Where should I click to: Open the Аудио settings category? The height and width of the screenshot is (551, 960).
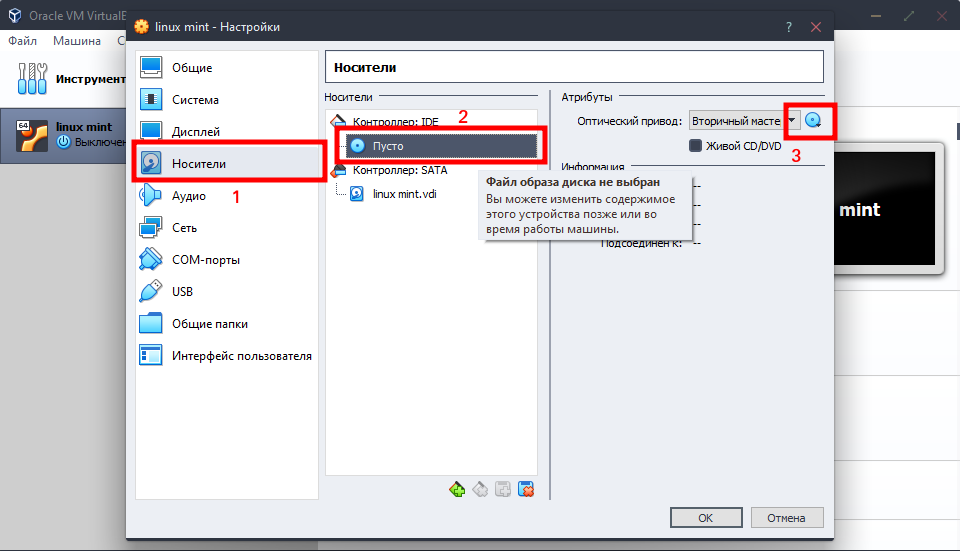coord(188,196)
